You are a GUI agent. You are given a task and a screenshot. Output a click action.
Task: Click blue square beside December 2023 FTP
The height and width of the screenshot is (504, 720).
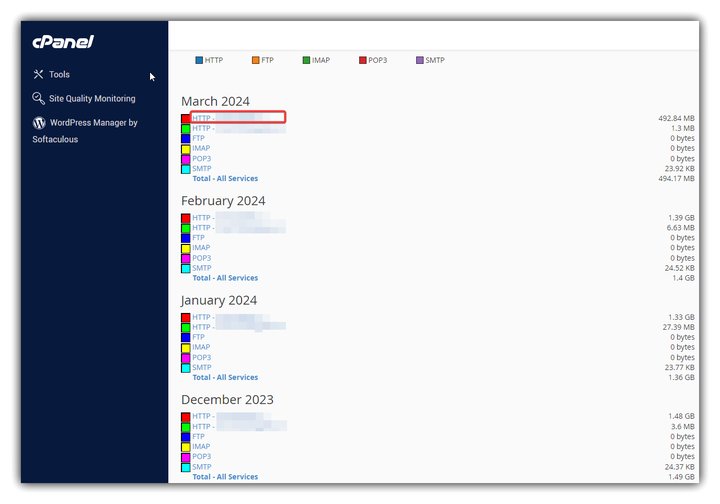(186, 437)
